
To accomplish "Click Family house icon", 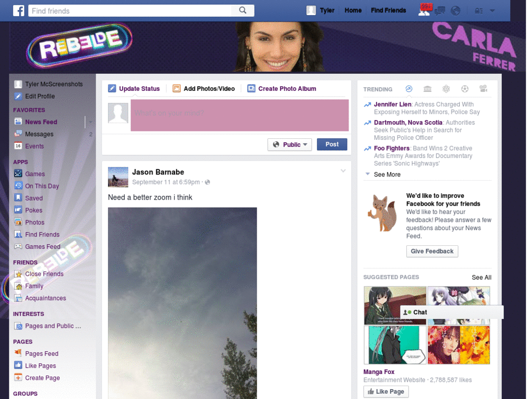I will coord(18,286).
